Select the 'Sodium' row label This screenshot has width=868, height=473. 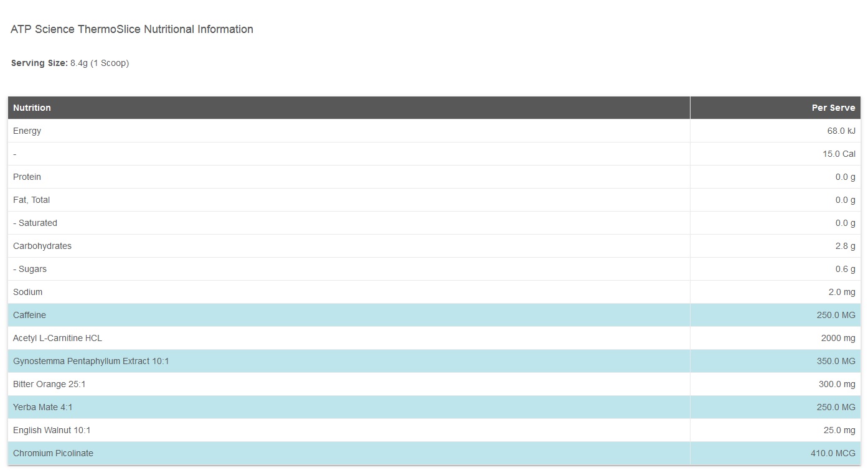coord(27,292)
